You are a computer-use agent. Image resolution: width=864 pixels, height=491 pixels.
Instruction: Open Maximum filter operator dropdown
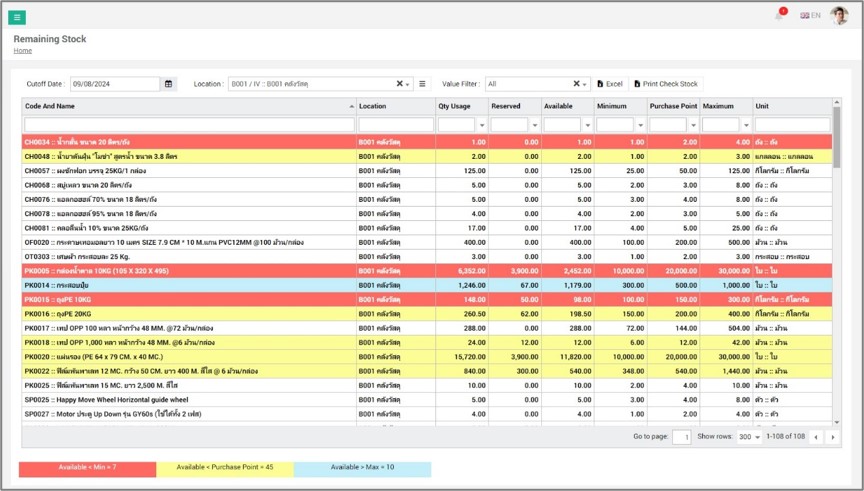pos(746,125)
